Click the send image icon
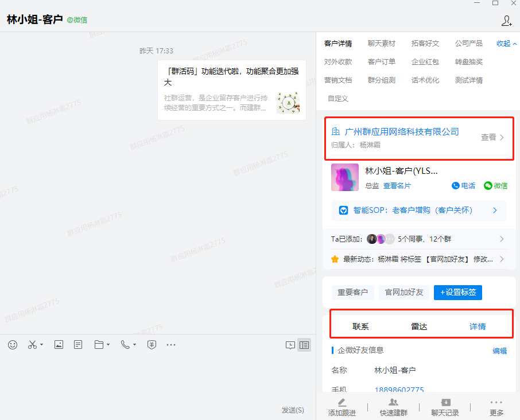The image size is (520, 420). [x=59, y=345]
